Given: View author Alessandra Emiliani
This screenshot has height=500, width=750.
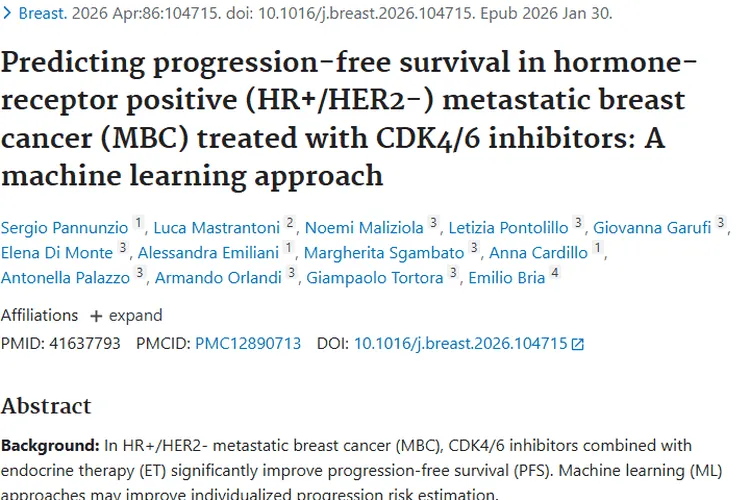Looking at the screenshot, I should coord(208,252).
